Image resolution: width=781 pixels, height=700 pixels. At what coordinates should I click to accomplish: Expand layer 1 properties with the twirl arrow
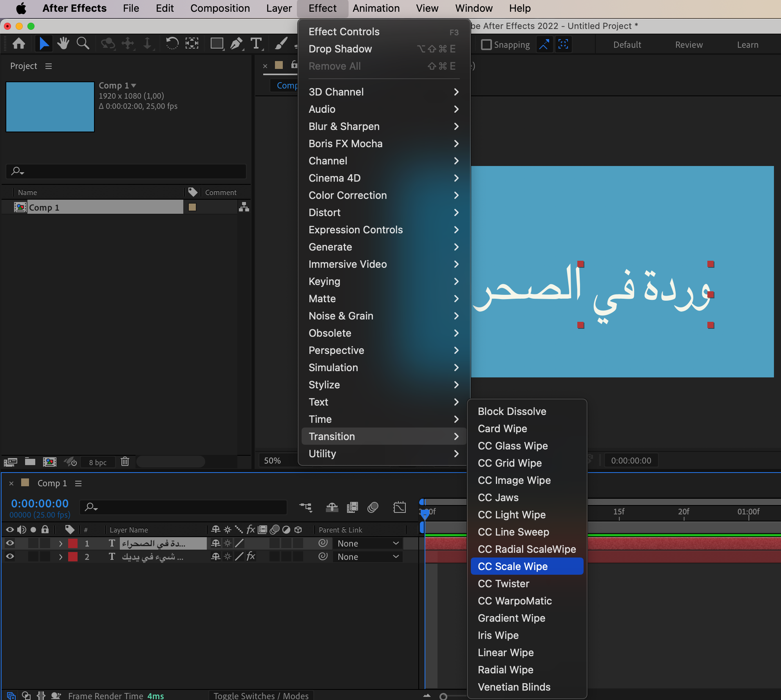(61, 543)
